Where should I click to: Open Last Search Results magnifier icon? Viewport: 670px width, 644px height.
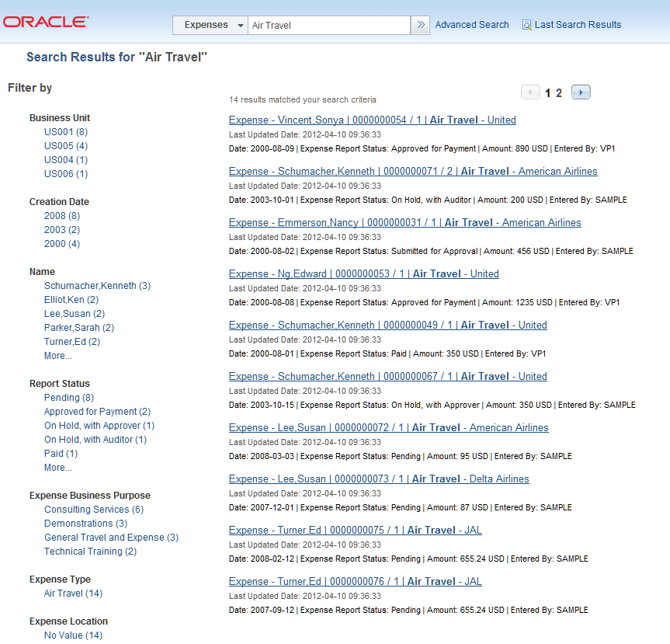[527, 25]
